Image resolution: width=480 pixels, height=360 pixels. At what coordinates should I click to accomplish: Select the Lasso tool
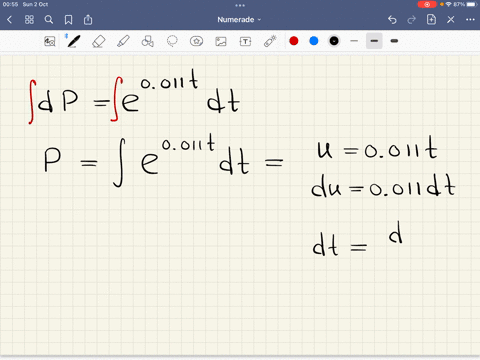(172, 41)
